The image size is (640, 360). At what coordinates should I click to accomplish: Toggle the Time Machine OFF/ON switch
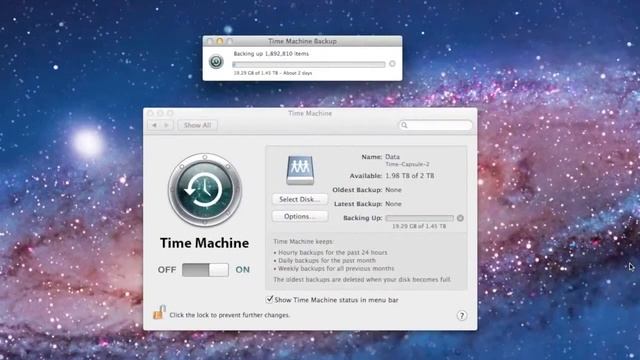[205, 270]
